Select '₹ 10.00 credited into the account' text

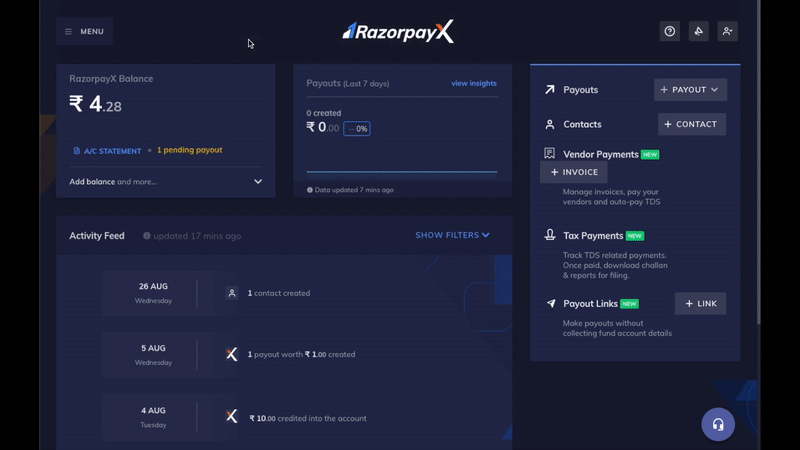(x=308, y=418)
